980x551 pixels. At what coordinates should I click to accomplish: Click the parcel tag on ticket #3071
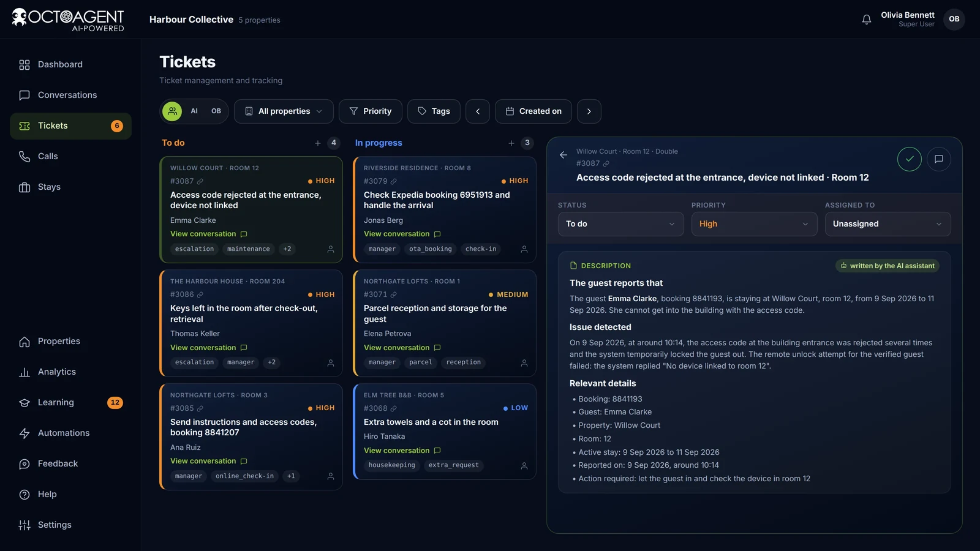[x=421, y=362]
